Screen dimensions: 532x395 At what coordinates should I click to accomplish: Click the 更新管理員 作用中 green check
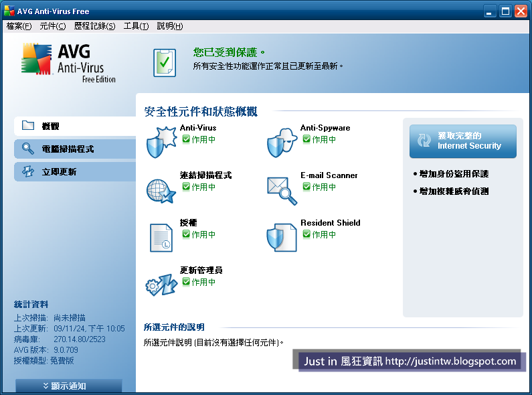coord(186,281)
